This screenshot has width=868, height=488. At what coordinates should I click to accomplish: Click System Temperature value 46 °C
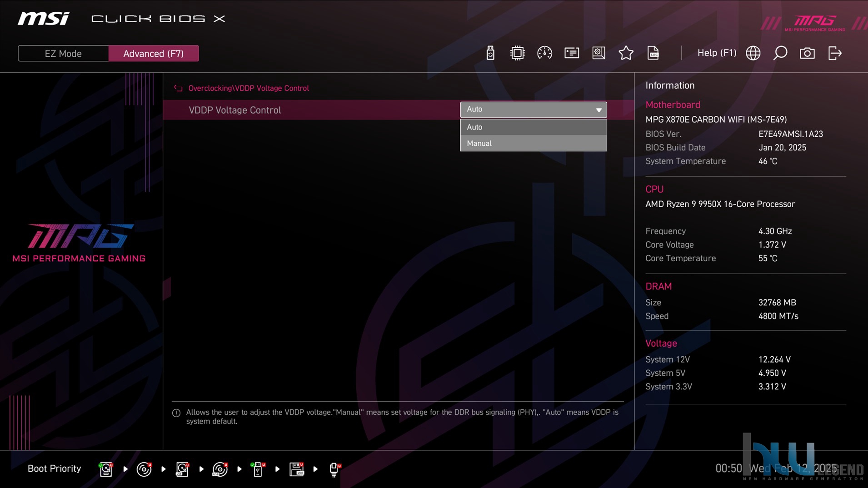pos(768,161)
